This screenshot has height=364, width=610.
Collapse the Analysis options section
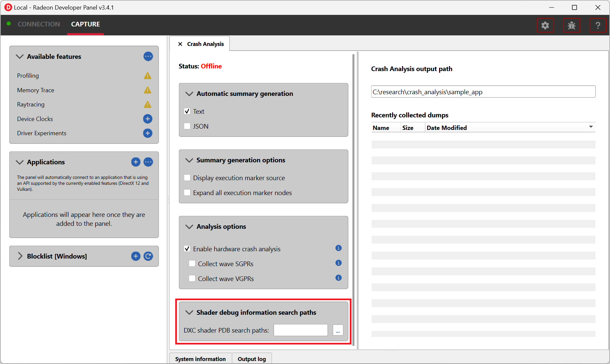click(x=189, y=227)
